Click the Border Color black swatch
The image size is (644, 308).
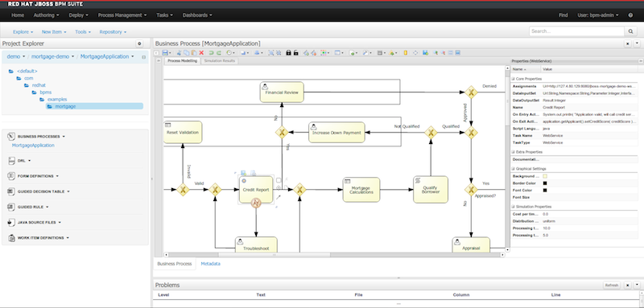pyautogui.click(x=545, y=183)
